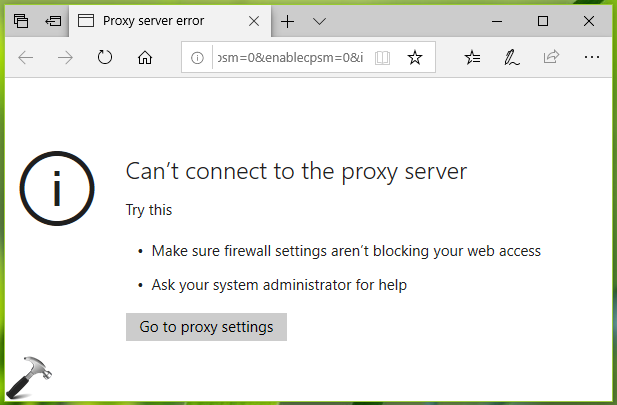
Task: Open a new tab
Action: [288, 21]
